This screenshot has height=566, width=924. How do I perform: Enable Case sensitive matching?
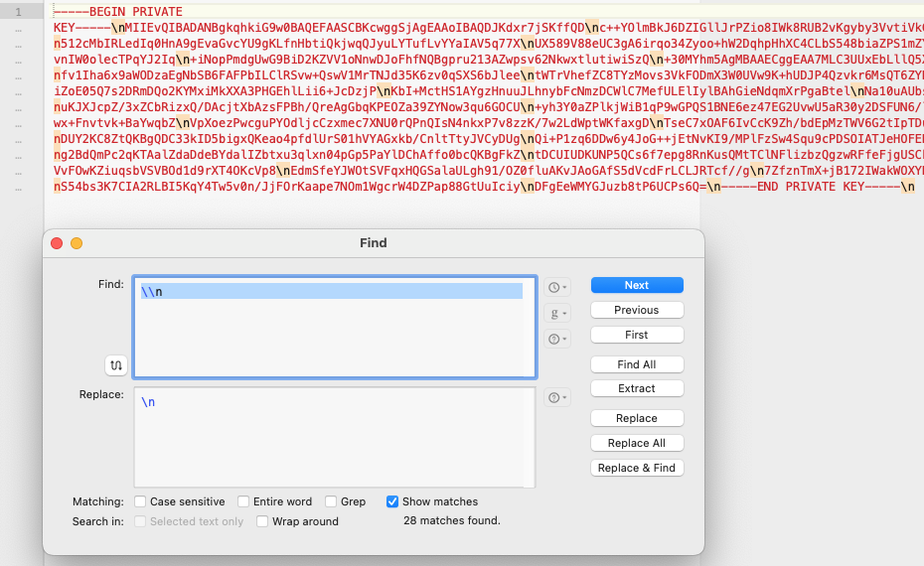tap(140, 501)
